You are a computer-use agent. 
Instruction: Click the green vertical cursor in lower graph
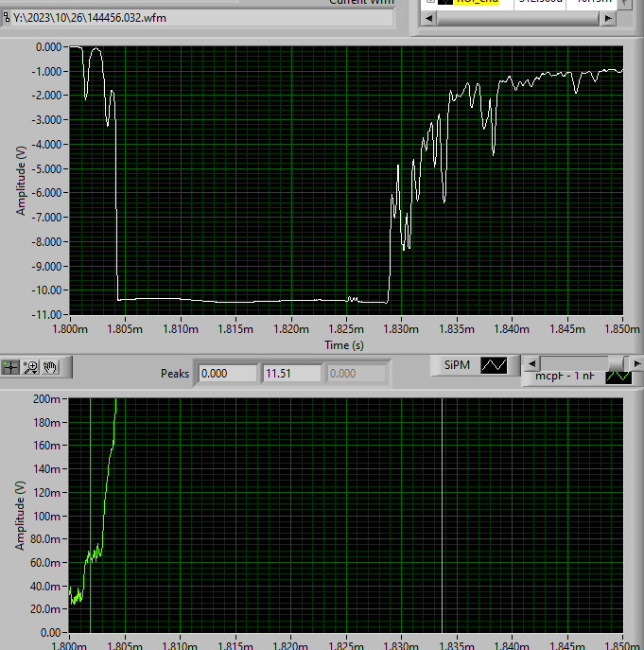point(443,514)
